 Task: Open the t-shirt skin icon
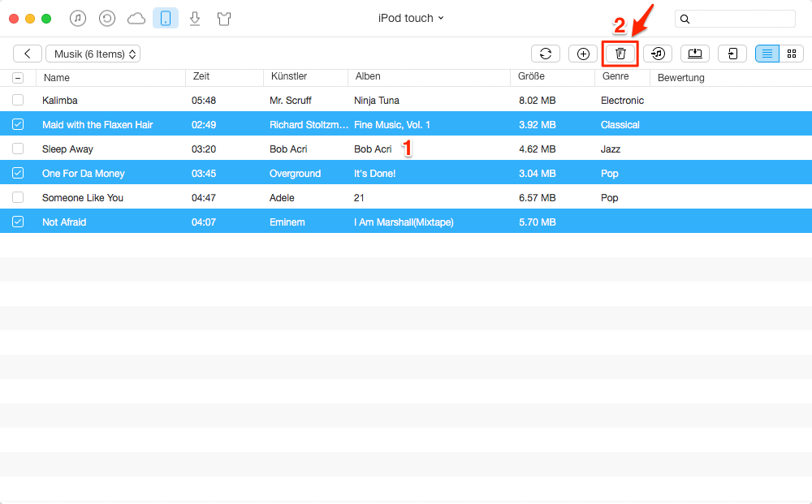[x=224, y=19]
